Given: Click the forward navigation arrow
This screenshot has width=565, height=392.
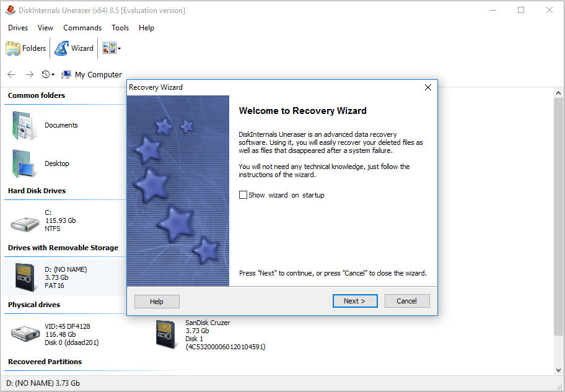Looking at the screenshot, I should tap(29, 74).
